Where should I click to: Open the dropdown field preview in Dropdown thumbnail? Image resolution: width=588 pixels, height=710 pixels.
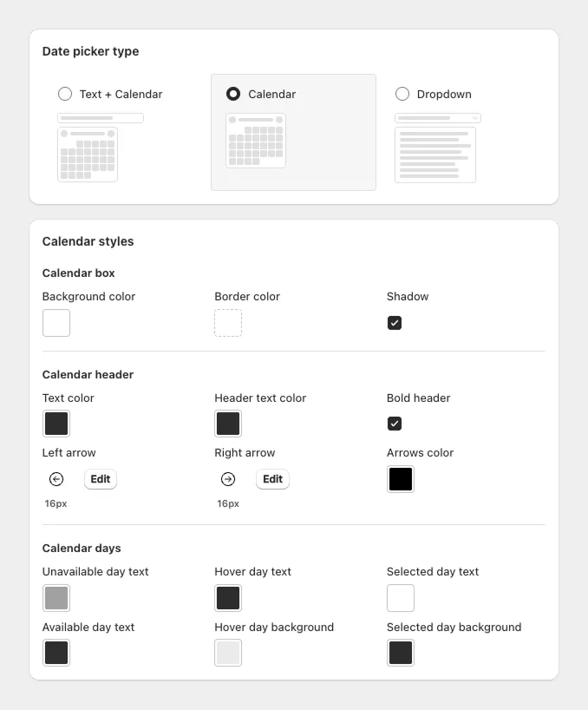click(437, 117)
